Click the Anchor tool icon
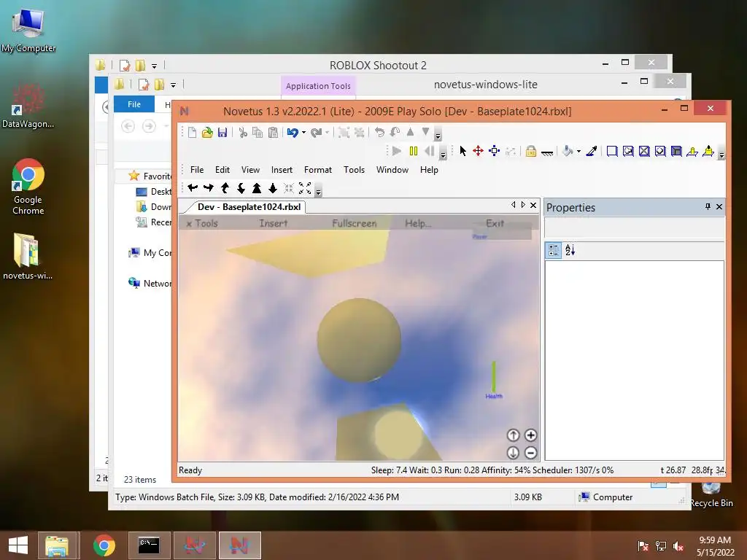This screenshot has width=747, height=560. [547, 152]
